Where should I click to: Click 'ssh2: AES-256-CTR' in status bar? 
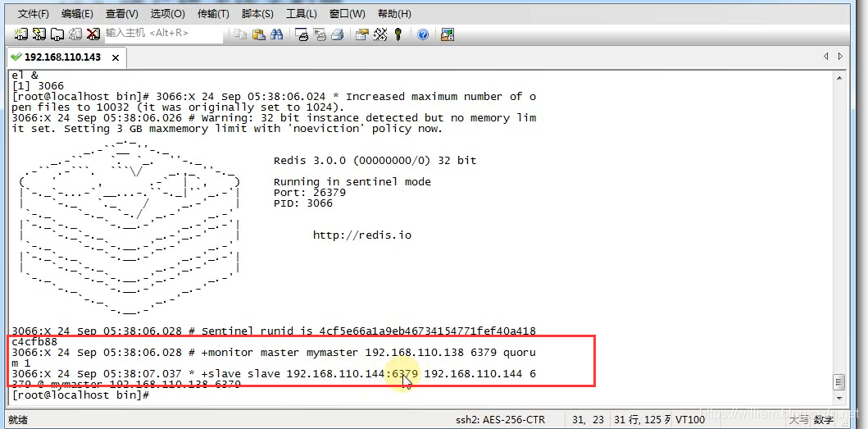[x=500, y=420]
